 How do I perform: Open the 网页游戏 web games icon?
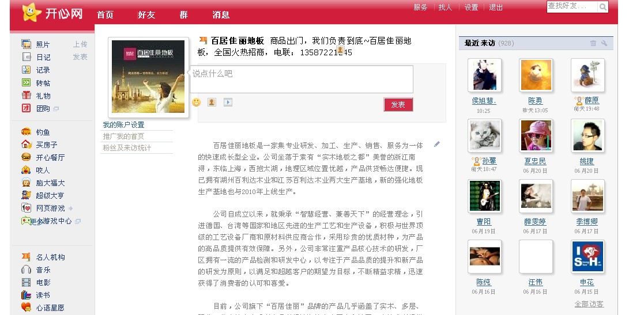pos(27,208)
